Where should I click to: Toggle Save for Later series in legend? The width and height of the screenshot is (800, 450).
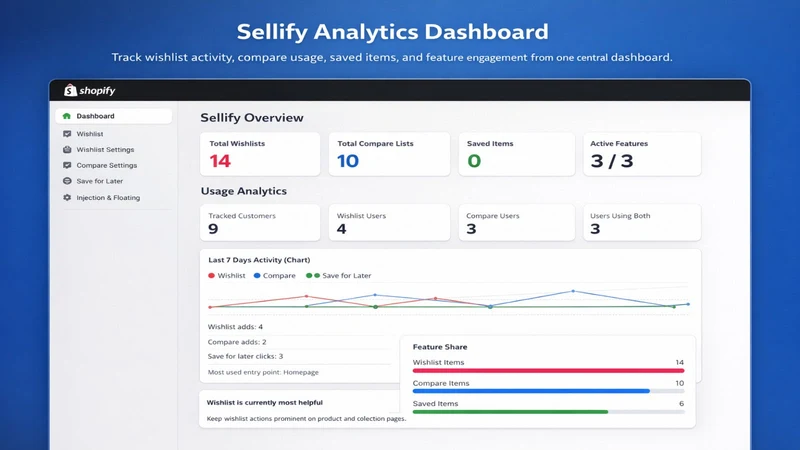click(x=338, y=276)
